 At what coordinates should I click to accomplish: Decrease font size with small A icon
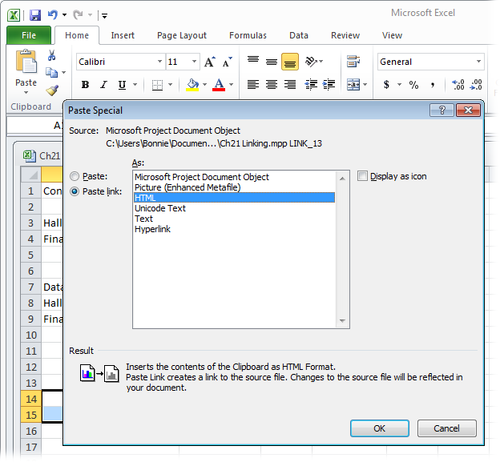coord(227,62)
